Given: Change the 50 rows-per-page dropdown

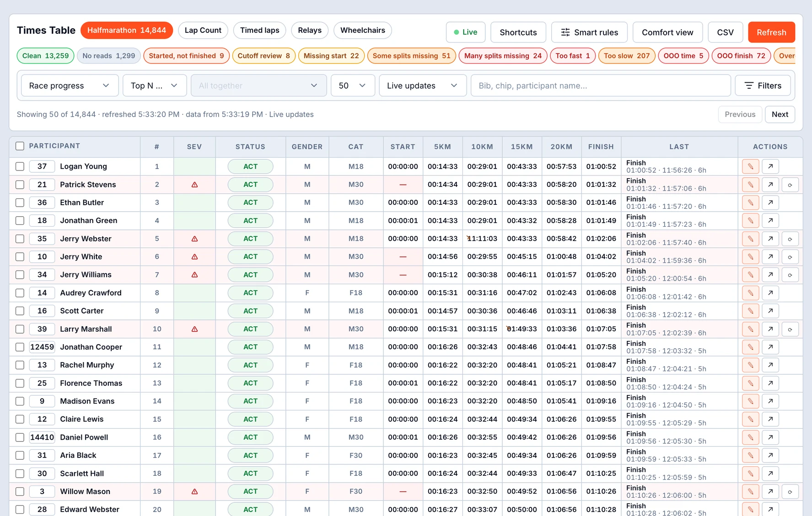Looking at the screenshot, I should (353, 85).
